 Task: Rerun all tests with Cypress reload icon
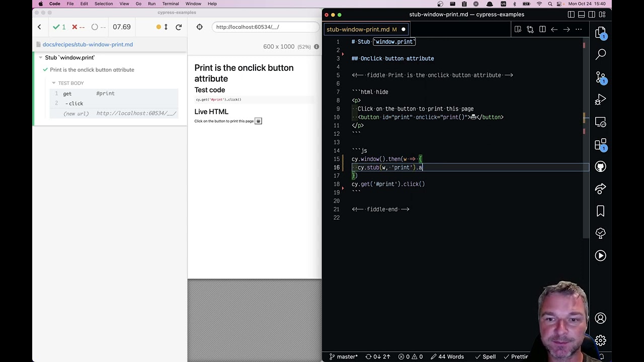click(179, 27)
